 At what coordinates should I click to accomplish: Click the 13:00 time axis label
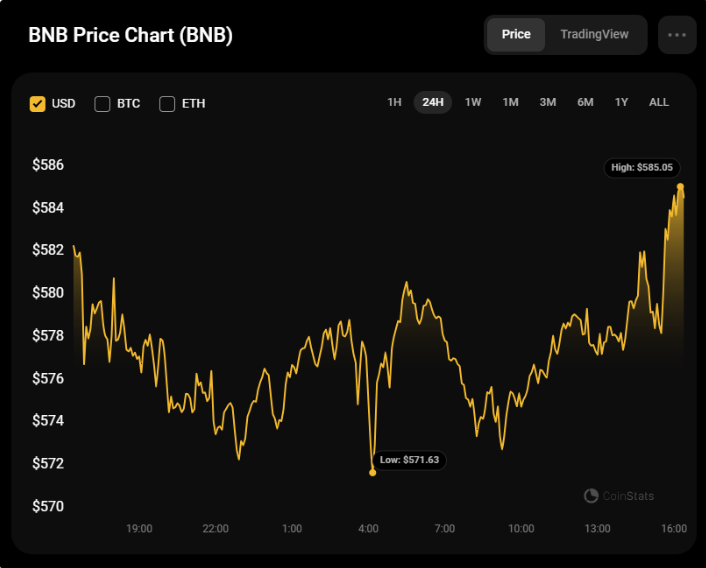pyautogui.click(x=597, y=528)
